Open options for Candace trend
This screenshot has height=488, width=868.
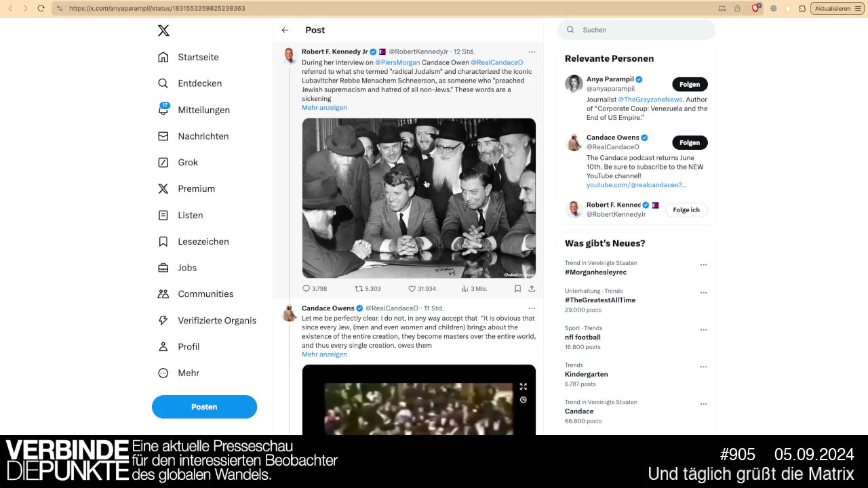pyautogui.click(x=703, y=404)
